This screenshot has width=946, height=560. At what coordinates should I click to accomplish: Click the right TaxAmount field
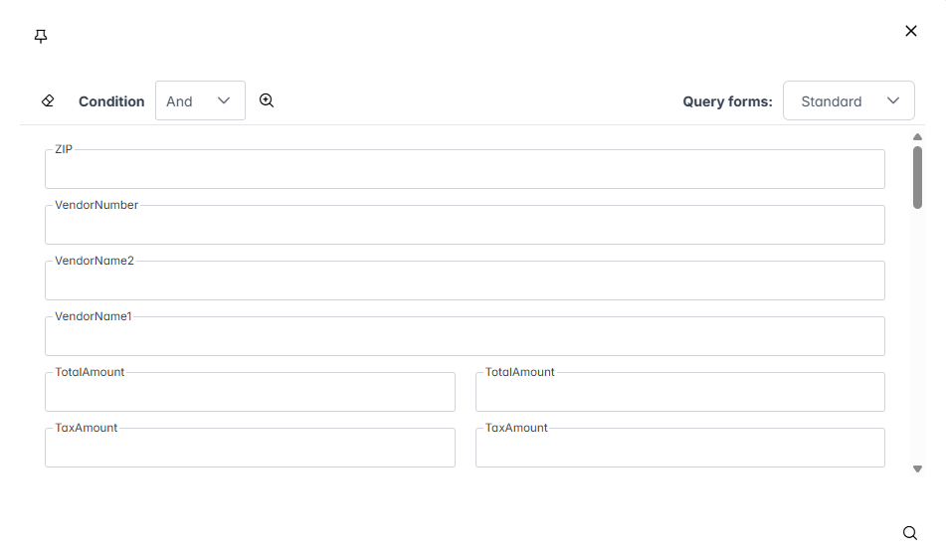(679, 450)
